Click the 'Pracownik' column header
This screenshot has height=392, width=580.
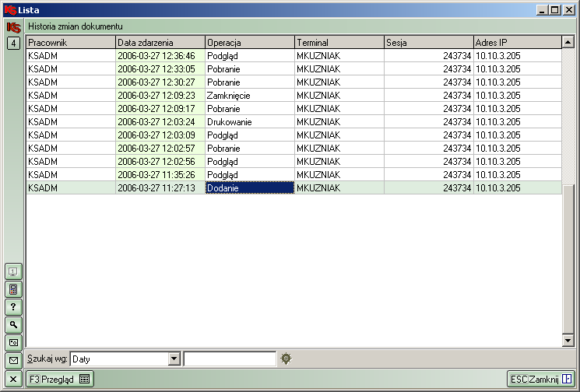click(70, 43)
